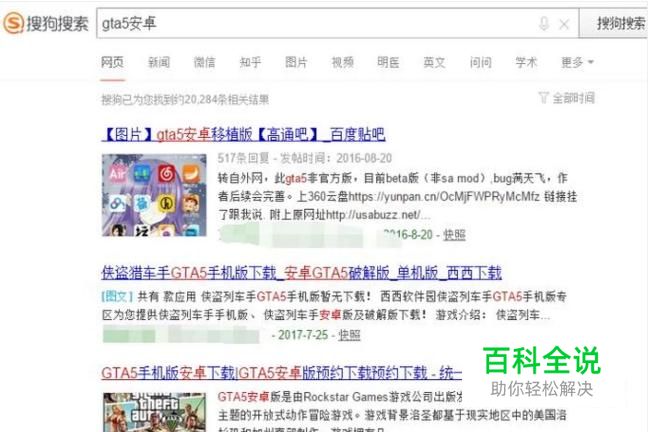Image resolution: width=650 pixels, height=432 pixels.
Task: Open 侠盗猎车手GTA5手机版下载 西西下载 link
Action: point(301,273)
